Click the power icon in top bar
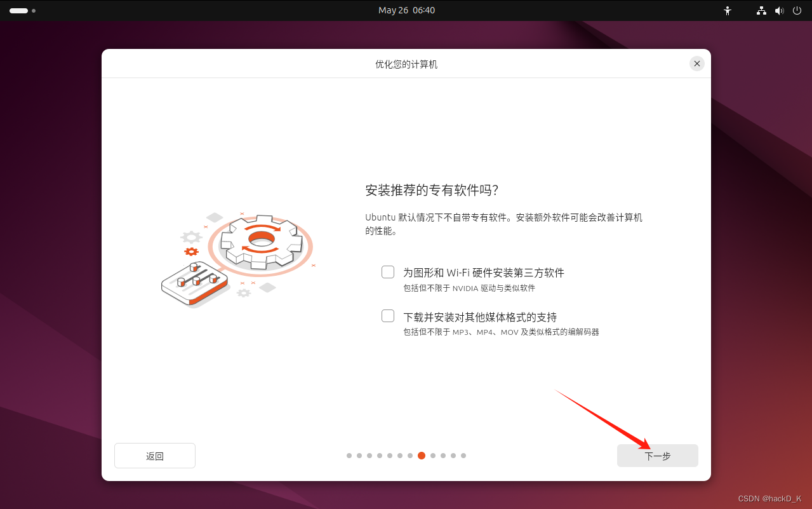This screenshot has height=509, width=812. click(x=797, y=11)
